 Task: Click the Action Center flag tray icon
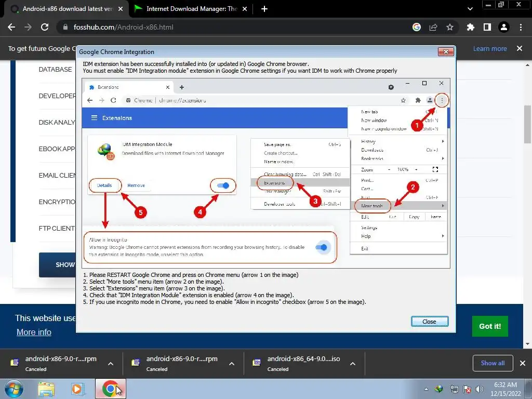[x=467, y=389]
